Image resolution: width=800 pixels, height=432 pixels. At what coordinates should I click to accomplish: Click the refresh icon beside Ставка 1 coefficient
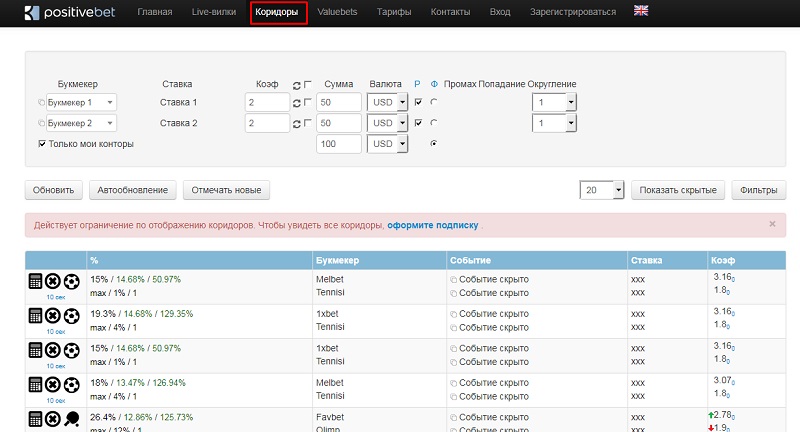pyautogui.click(x=296, y=102)
